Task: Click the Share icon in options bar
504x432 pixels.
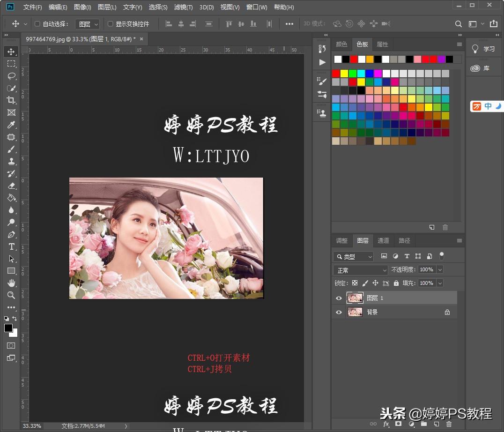Action: click(x=494, y=23)
